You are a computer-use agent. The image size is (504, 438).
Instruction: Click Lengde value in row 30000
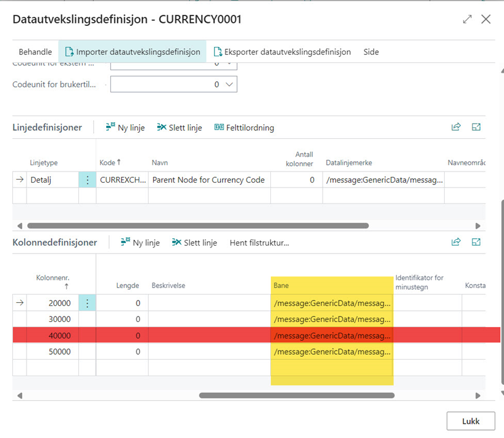click(122, 319)
